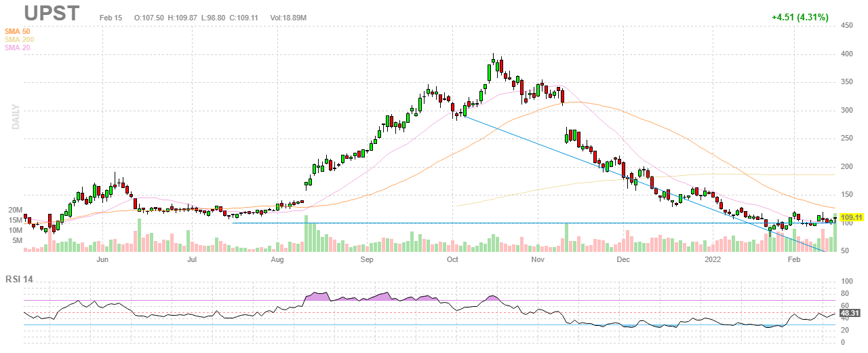
Task: Select the horizontal blue support line
Action: (x=475, y=223)
